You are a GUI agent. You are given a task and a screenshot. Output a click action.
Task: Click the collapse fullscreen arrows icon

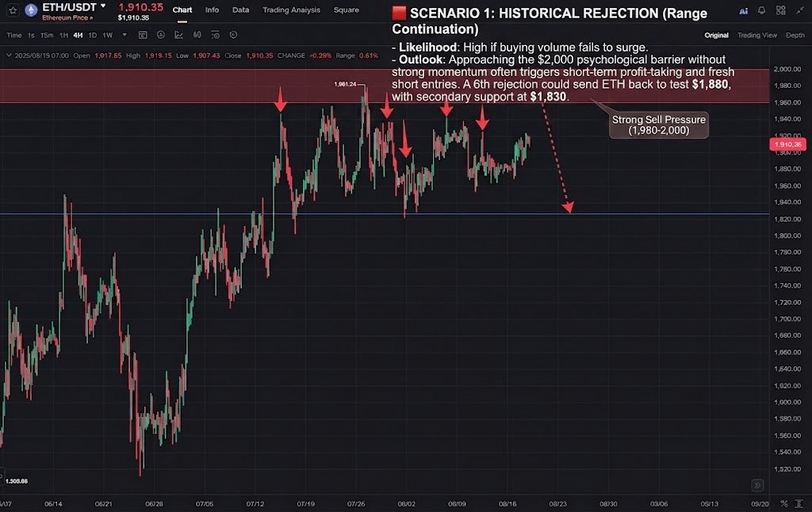pyautogui.click(x=800, y=10)
